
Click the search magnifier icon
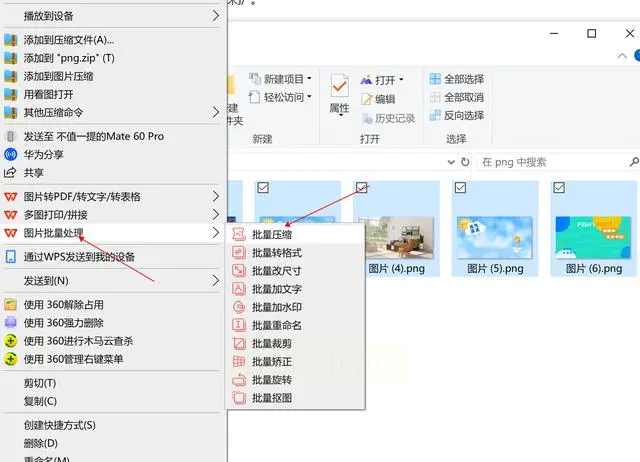634,162
